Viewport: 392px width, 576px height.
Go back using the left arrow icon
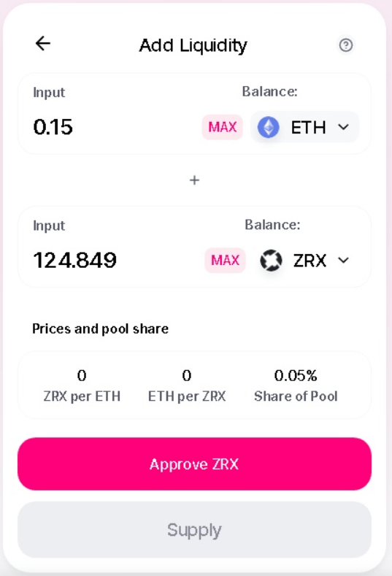click(43, 43)
